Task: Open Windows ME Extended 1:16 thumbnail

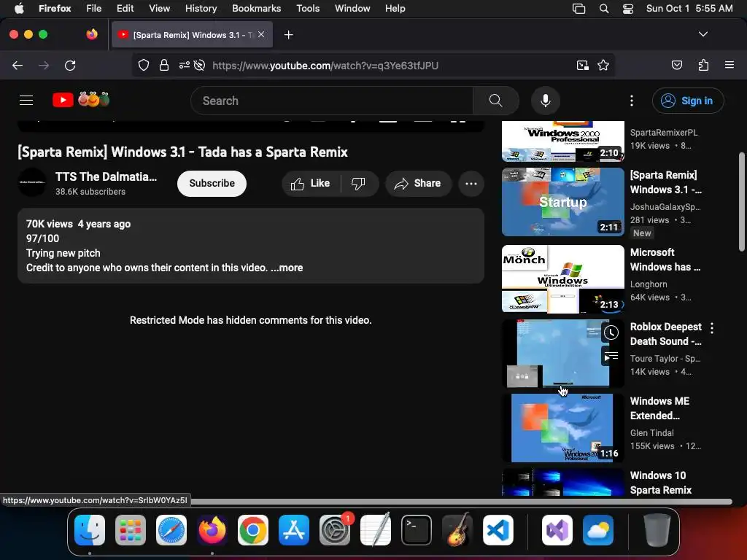Action: (x=563, y=427)
